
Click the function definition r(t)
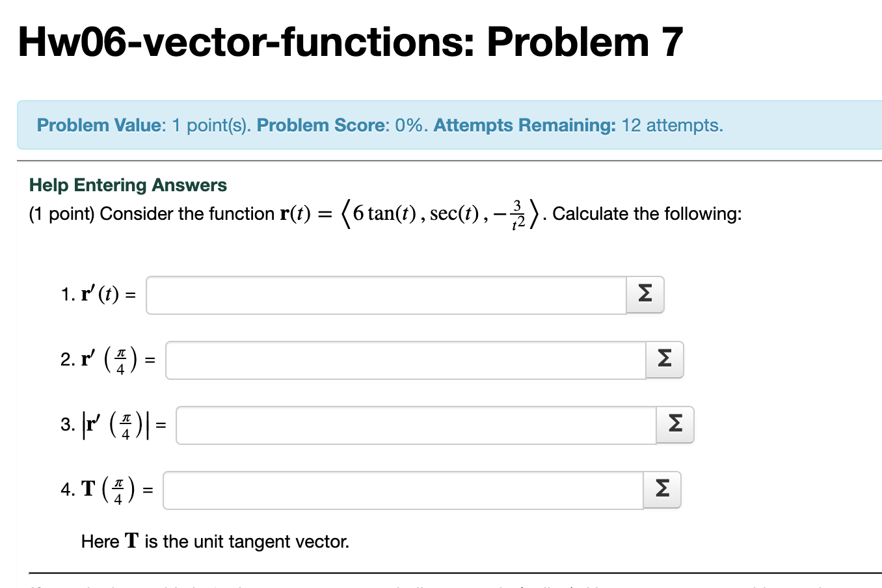(x=403, y=213)
